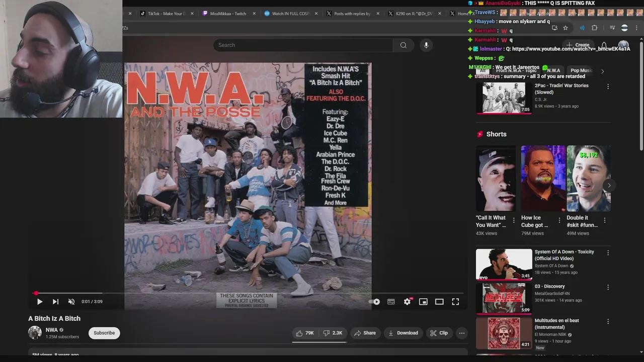Viewport: 644px width, 362px height.
Task: Download this video
Action: click(x=403, y=333)
